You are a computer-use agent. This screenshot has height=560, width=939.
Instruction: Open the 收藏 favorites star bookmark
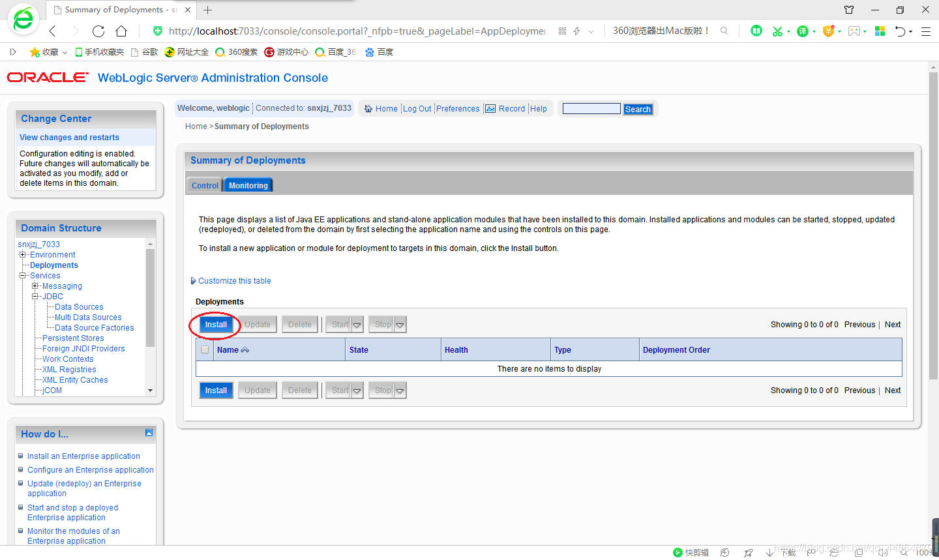pyautogui.click(x=44, y=52)
